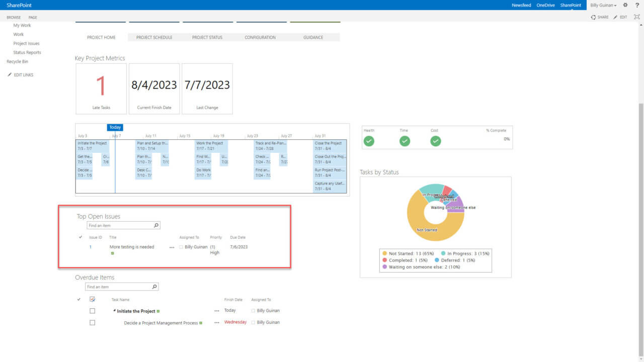Select the PAGE ribbon tab

point(32,17)
